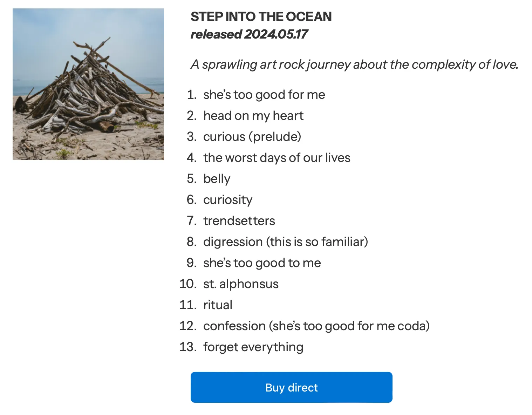Select track "she's too good for me"
This screenshot has height=415, width=532.
coord(264,95)
